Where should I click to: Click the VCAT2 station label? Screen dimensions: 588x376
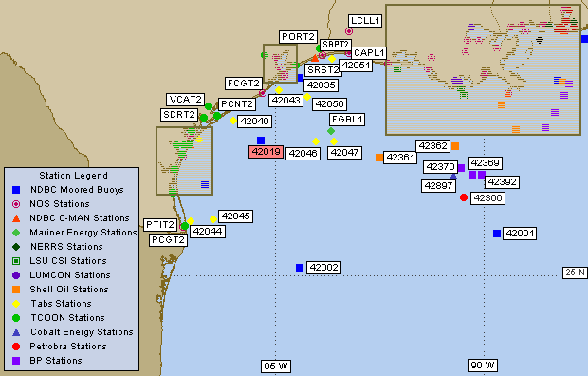click(186, 100)
